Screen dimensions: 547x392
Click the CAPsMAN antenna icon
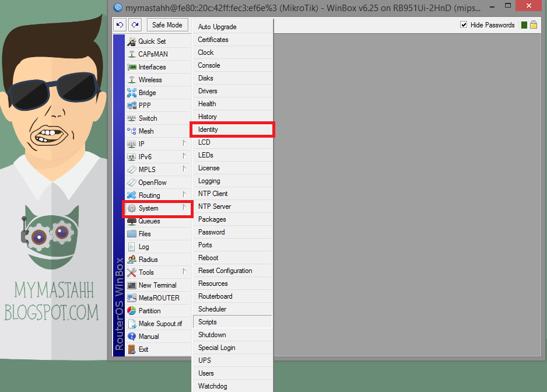point(132,54)
